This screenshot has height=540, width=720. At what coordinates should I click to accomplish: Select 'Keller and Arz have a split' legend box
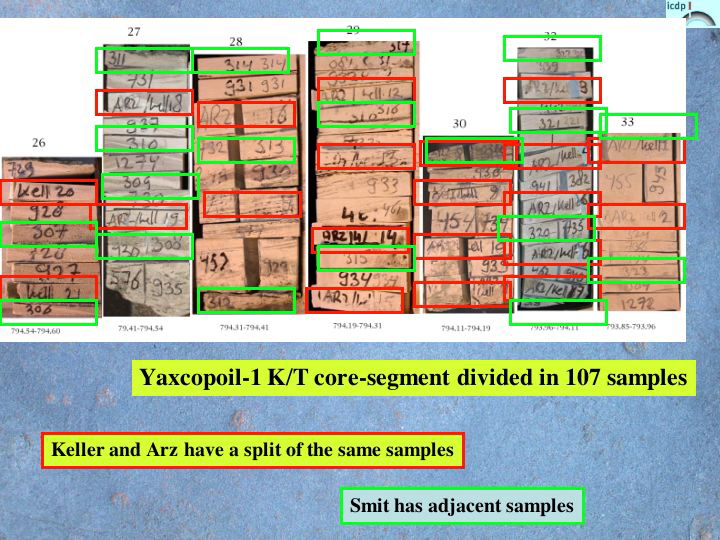tap(253, 450)
